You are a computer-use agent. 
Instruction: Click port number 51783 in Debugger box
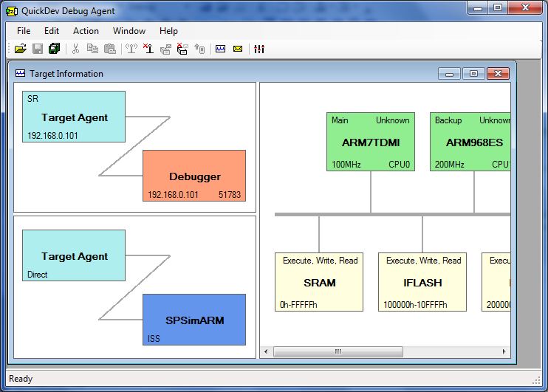click(230, 195)
